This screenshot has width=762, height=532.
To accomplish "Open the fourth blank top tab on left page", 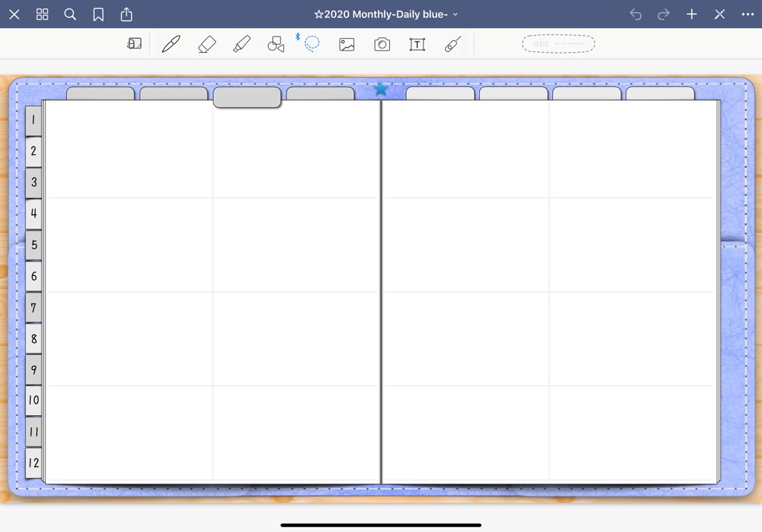I will pyautogui.click(x=320, y=94).
